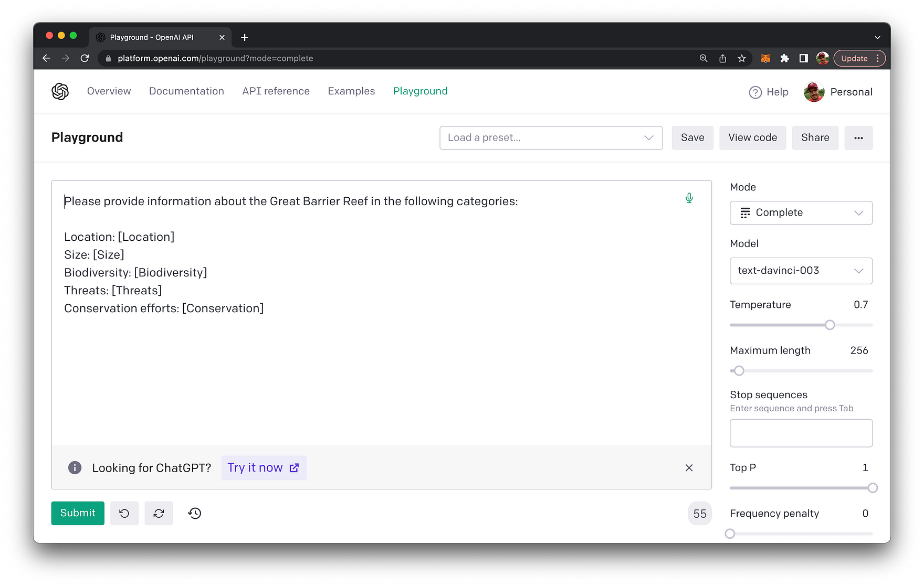Viewport: 924px width, 587px height.
Task: Click the zoom magnifier icon in address bar
Action: pos(703,58)
